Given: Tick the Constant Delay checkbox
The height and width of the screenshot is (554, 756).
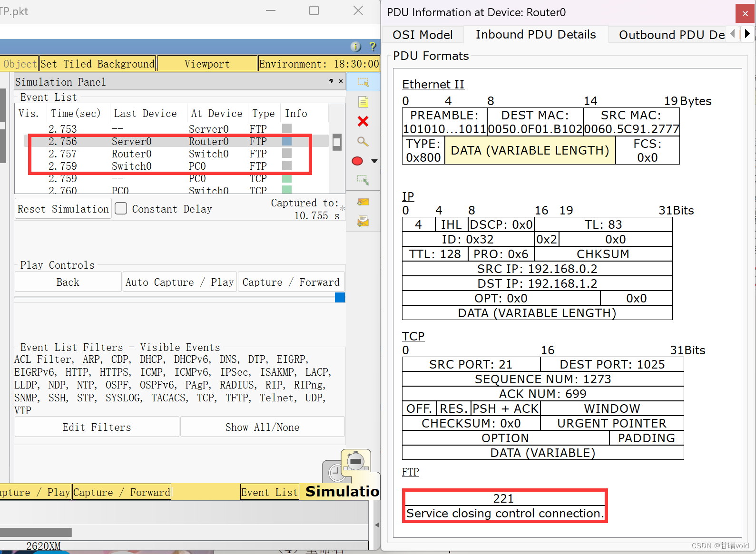Looking at the screenshot, I should point(121,208).
